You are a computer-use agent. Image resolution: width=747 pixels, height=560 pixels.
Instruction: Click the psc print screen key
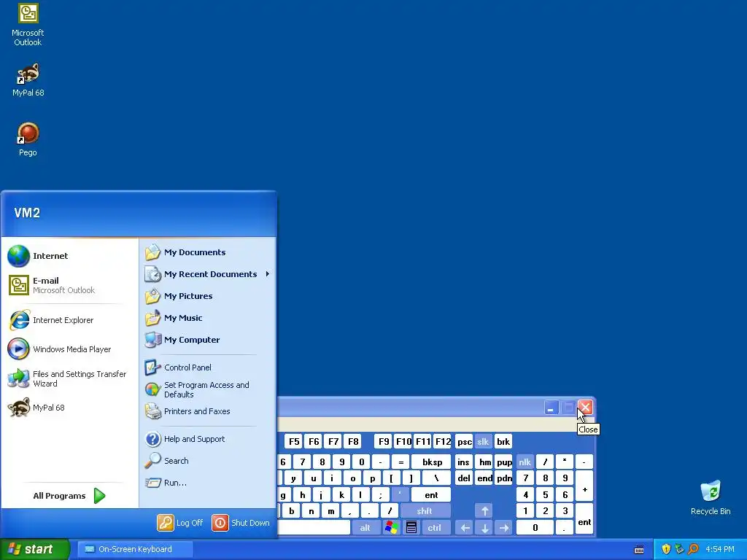[x=465, y=442]
